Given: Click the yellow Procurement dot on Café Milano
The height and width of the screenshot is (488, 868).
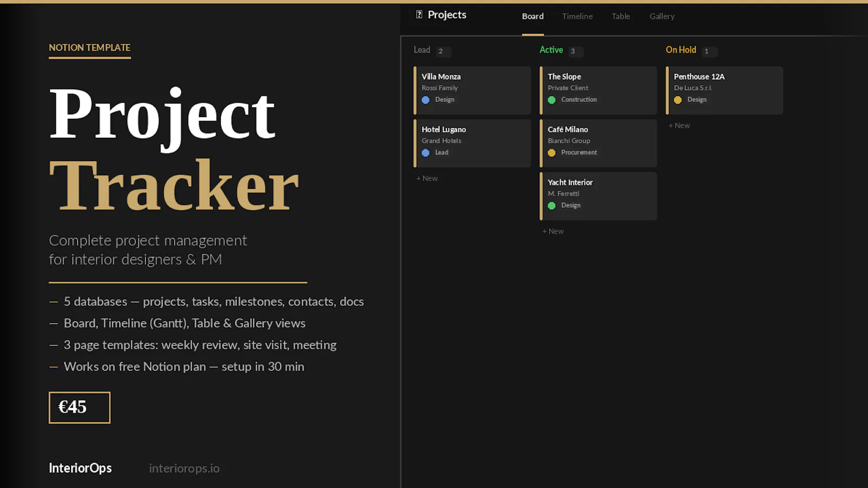Looking at the screenshot, I should (552, 153).
